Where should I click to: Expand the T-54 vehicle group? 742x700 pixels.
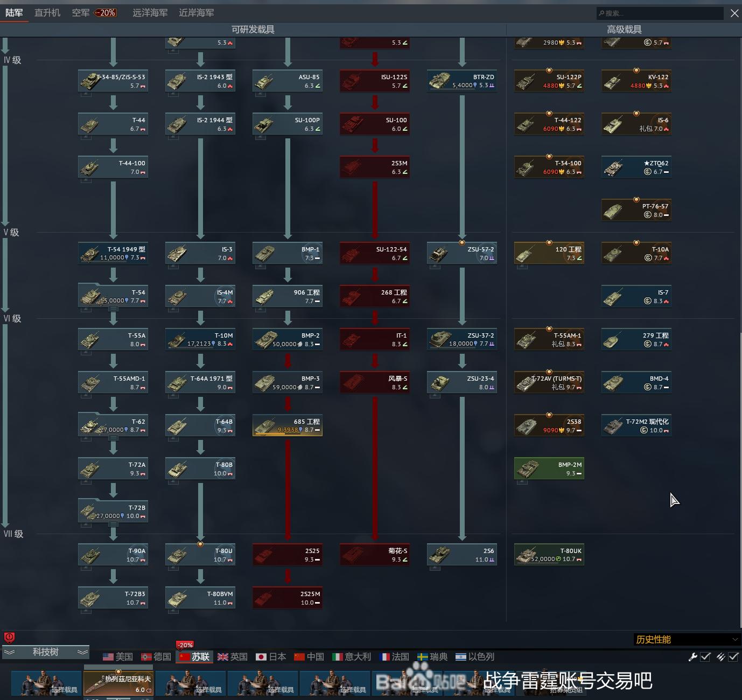113,309
